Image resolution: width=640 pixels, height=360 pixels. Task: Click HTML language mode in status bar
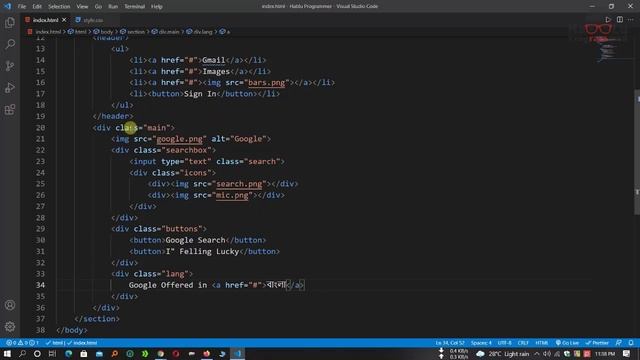click(542, 343)
